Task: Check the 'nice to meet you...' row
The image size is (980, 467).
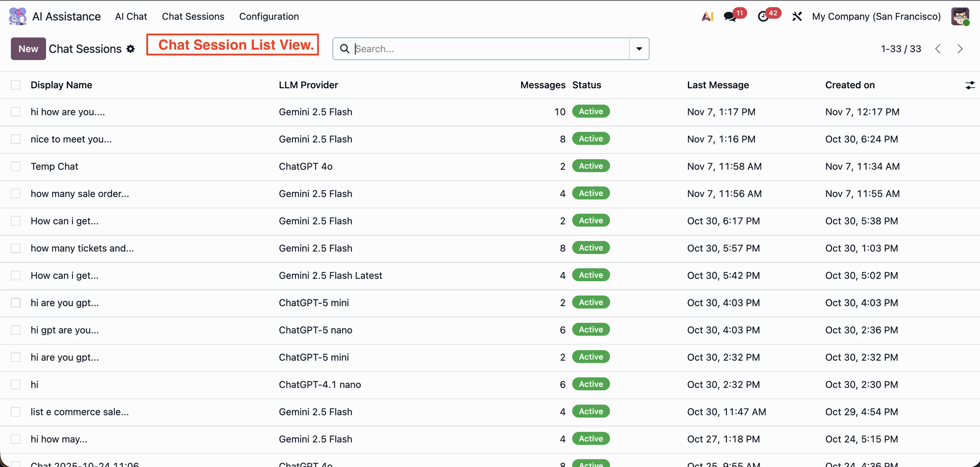Action: click(16, 139)
